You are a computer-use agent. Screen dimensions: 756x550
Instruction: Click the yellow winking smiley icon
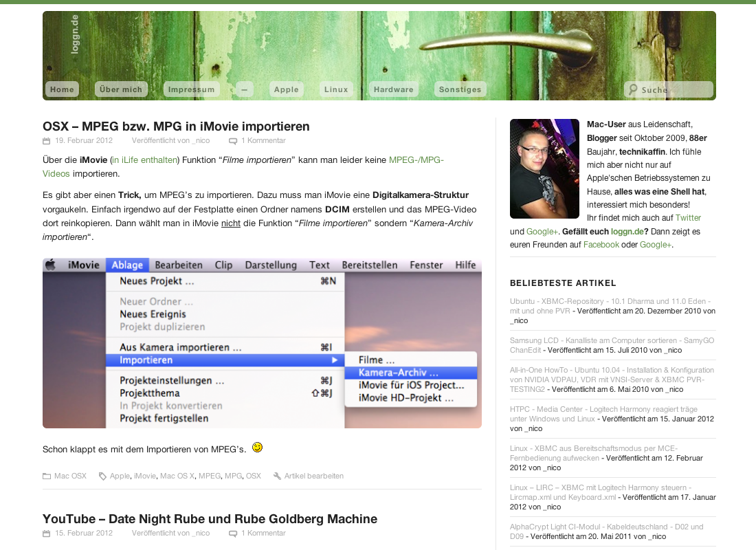(258, 448)
